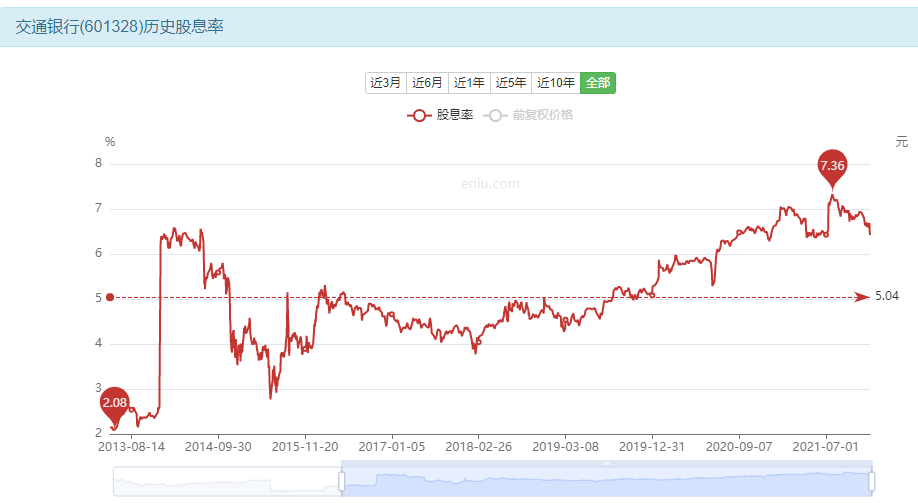Show the 近10年 range
The image size is (918, 503).
point(556,83)
